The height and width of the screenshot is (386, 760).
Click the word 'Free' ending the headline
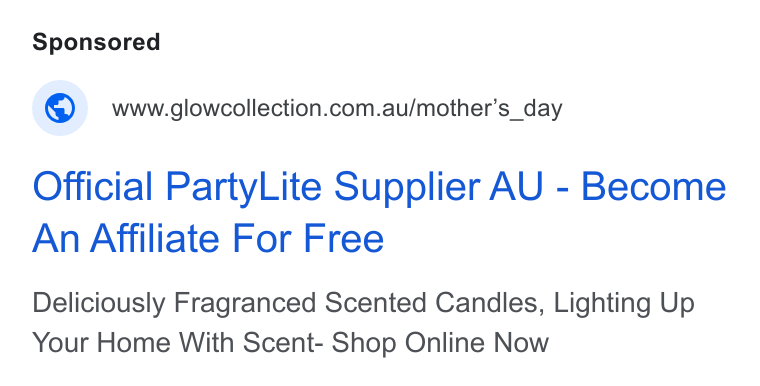point(344,238)
